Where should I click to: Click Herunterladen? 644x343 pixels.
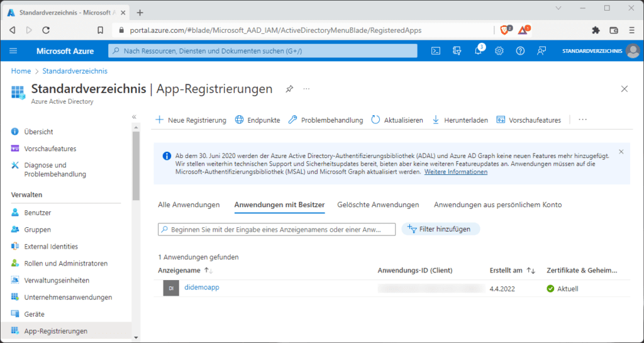[x=460, y=120]
